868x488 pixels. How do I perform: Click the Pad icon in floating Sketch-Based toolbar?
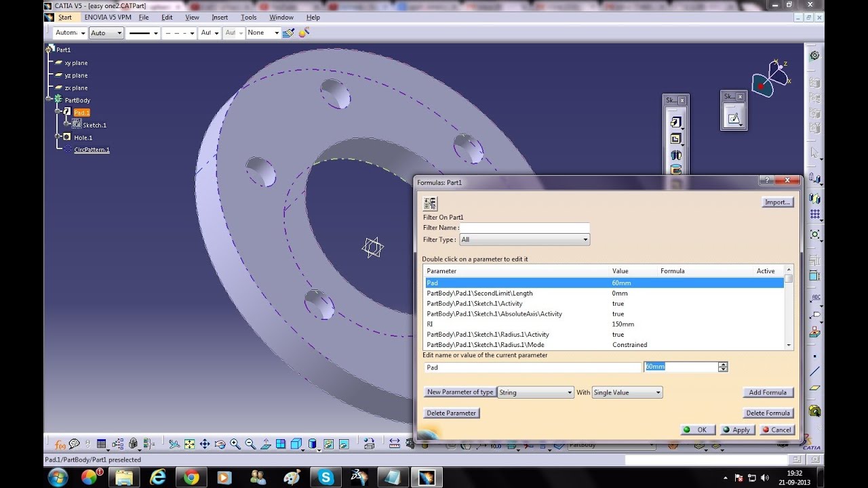pyautogui.click(x=675, y=122)
